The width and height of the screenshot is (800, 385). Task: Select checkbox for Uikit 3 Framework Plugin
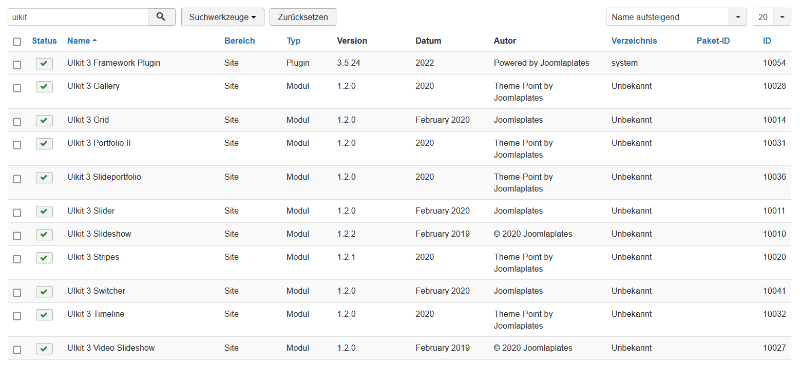17,65
